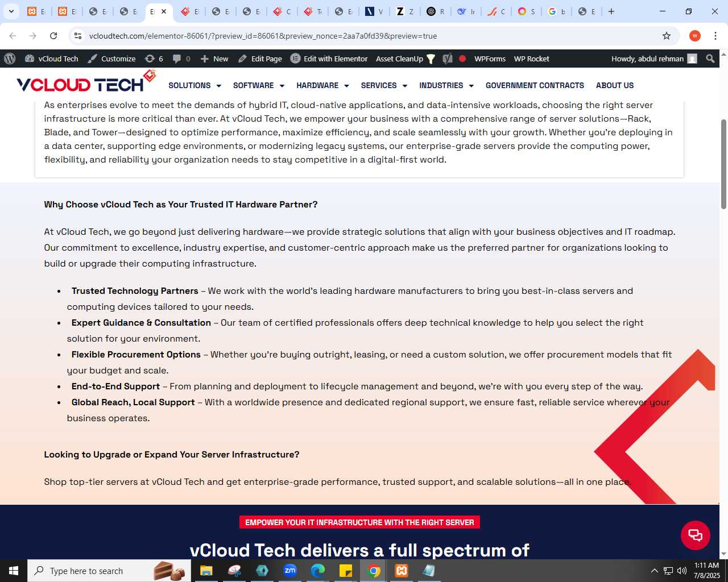Open Sticky Notes from taskbar
The width and height of the screenshot is (728, 582).
(346, 571)
